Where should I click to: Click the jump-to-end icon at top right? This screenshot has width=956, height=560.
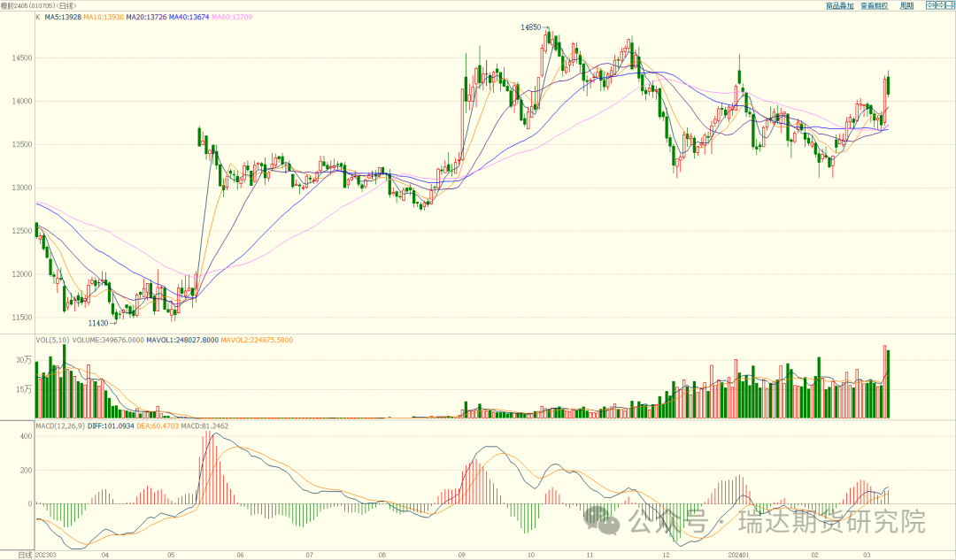point(950,5)
